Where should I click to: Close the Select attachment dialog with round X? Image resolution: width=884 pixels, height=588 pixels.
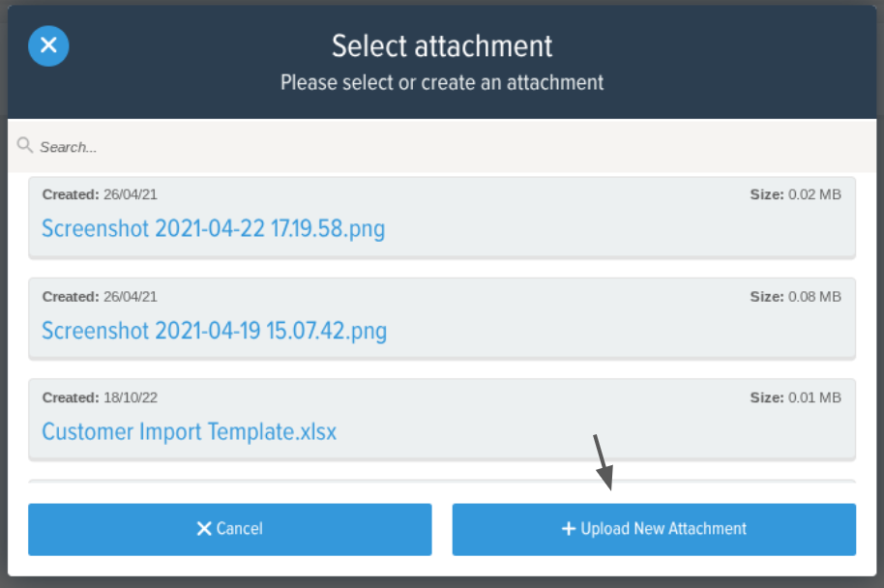pyautogui.click(x=48, y=45)
